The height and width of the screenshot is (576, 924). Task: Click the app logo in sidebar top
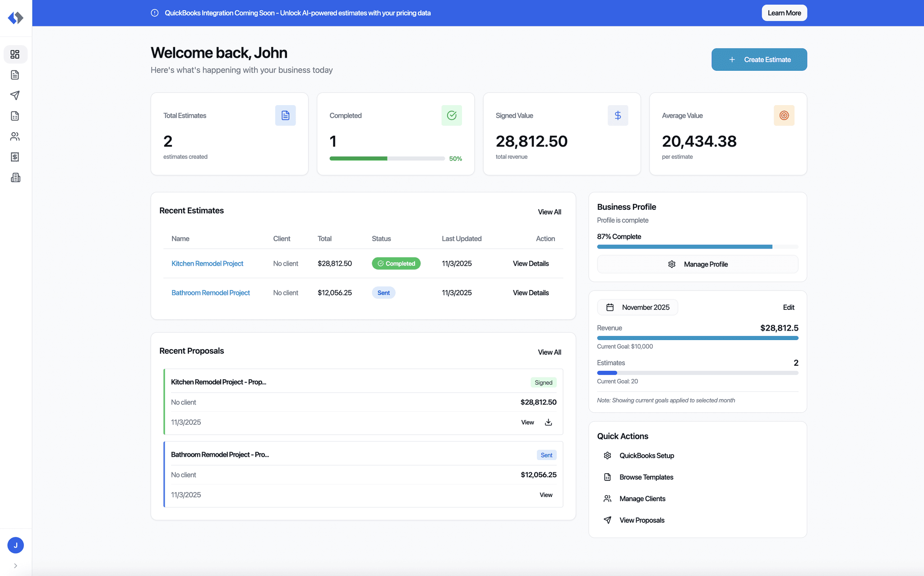[x=15, y=18]
